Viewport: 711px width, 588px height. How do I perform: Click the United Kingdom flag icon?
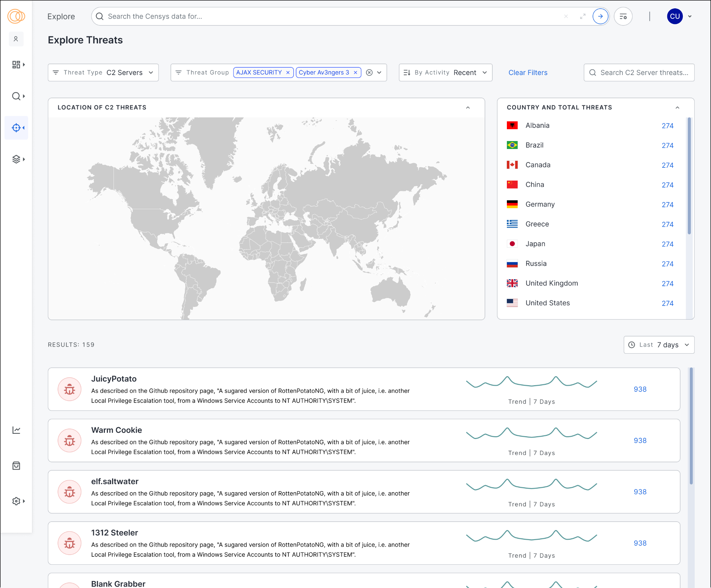[x=512, y=283]
